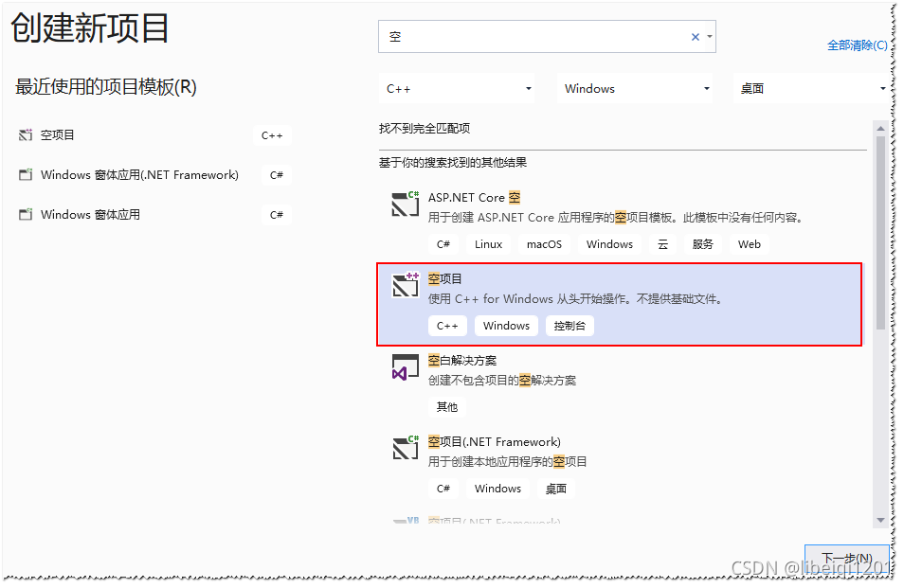
Task: Click Windows 窗体应用(.NET Framework) recent icon
Action: (26, 175)
